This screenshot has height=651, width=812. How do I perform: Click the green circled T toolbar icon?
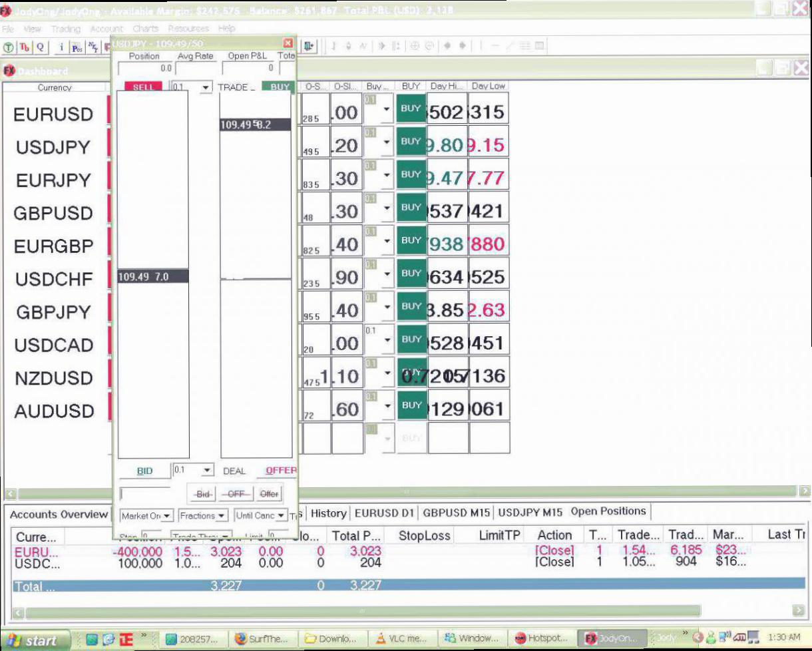point(9,47)
